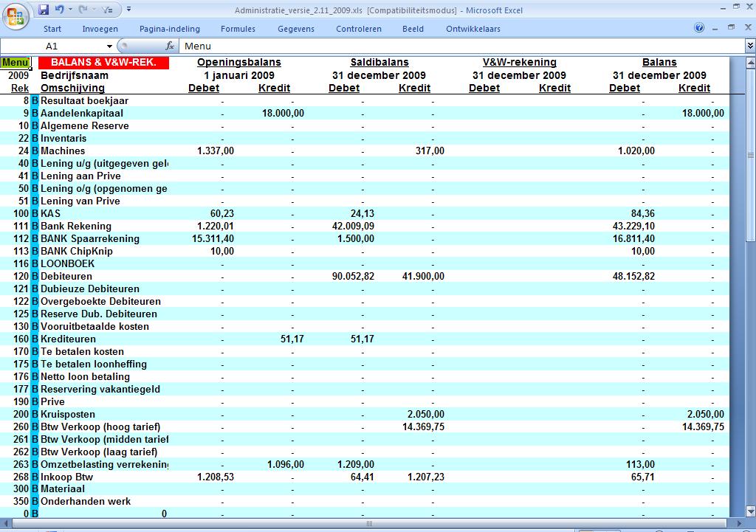The height and width of the screenshot is (532, 756).
Task: Open Microsoft Excel Help icon
Action: coord(699,28)
